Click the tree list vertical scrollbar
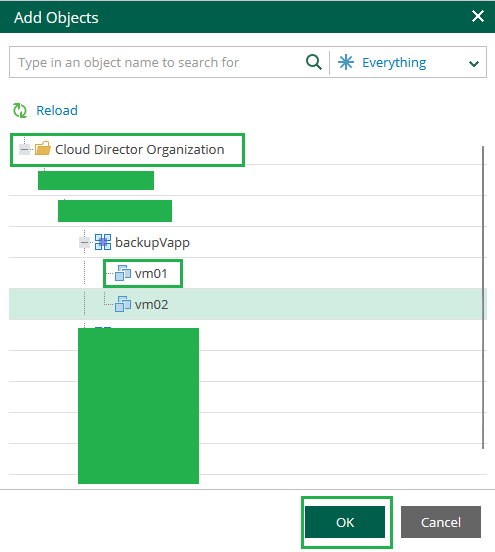 tap(483, 297)
